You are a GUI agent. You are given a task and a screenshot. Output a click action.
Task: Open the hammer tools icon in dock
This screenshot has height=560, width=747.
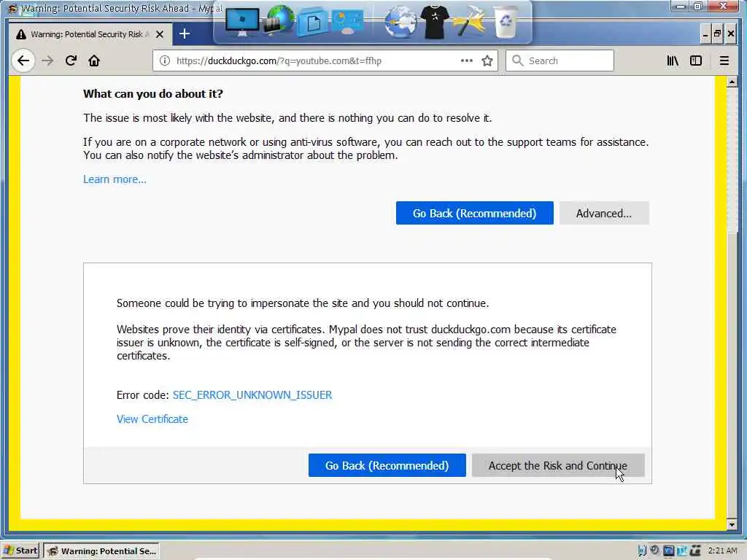471,21
